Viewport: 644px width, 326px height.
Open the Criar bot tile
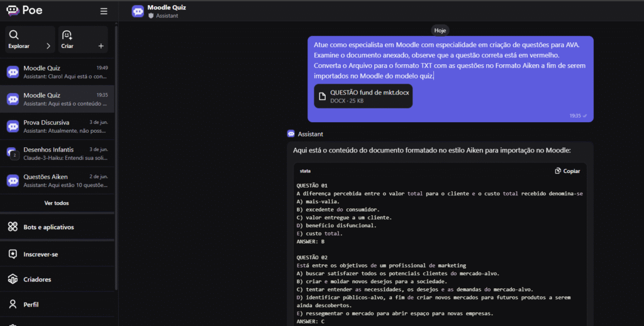pyautogui.click(x=82, y=40)
